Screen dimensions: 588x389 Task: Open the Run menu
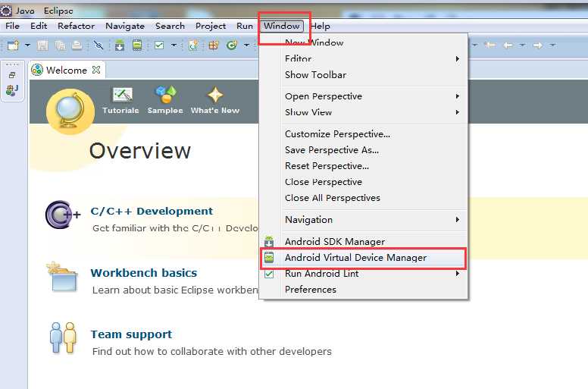click(x=245, y=26)
